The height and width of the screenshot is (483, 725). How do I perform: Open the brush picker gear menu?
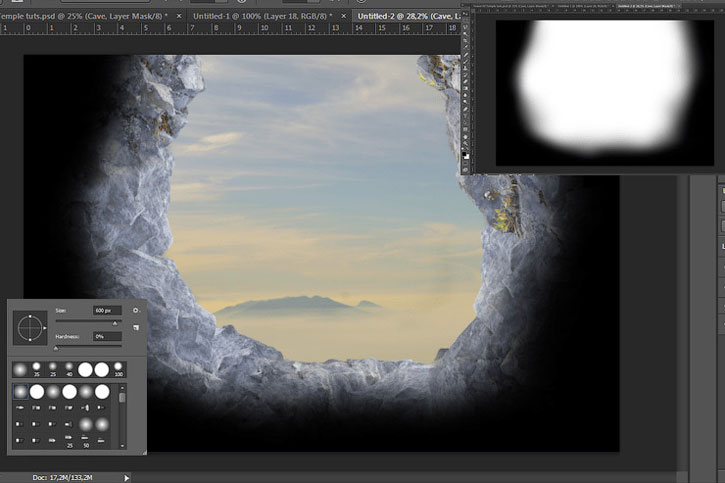point(135,311)
